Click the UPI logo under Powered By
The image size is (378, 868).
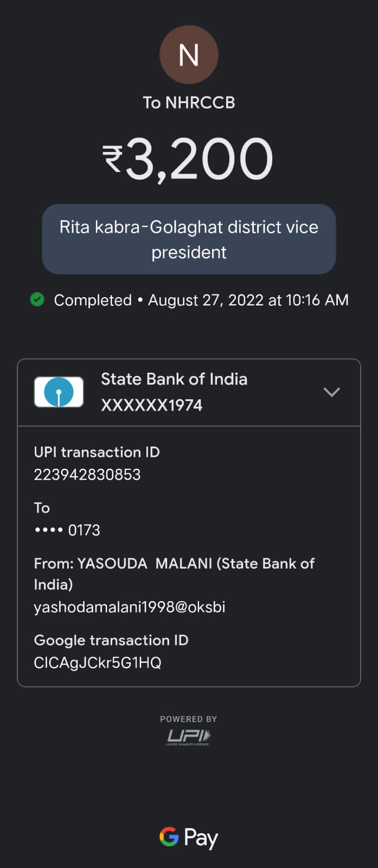pyautogui.click(x=188, y=736)
